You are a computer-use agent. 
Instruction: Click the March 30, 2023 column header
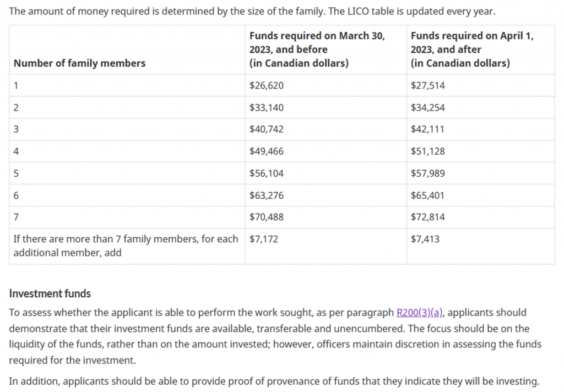(317, 49)
